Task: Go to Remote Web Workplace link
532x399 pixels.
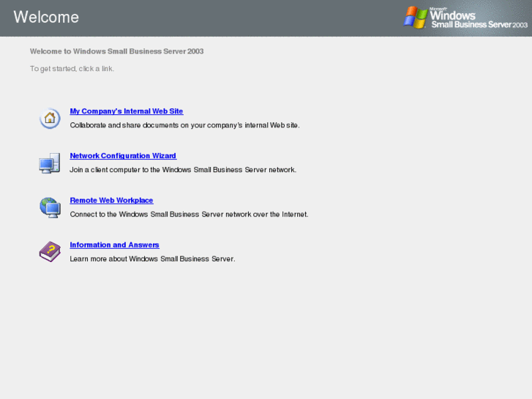Action: coord(112,200)
